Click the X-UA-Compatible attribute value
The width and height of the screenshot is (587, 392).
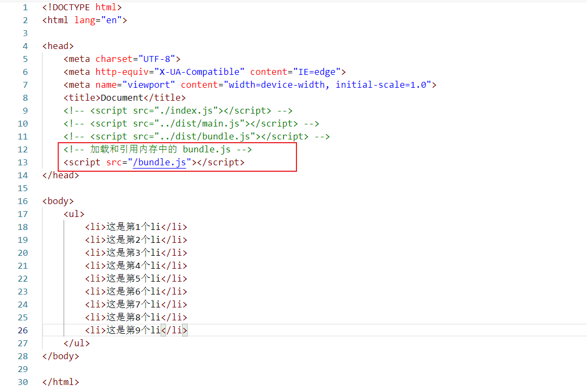pyautogui.click(x=199, y=72)
